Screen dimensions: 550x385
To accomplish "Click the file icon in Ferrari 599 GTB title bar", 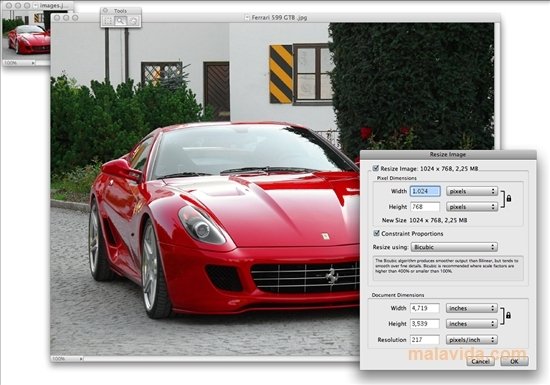I will click(247, 18).
